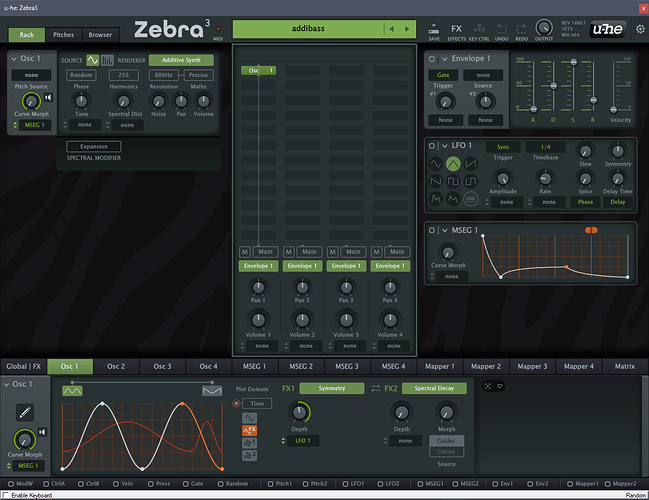Adjust the Envelope 1 Sustain slider

[573, 62]
